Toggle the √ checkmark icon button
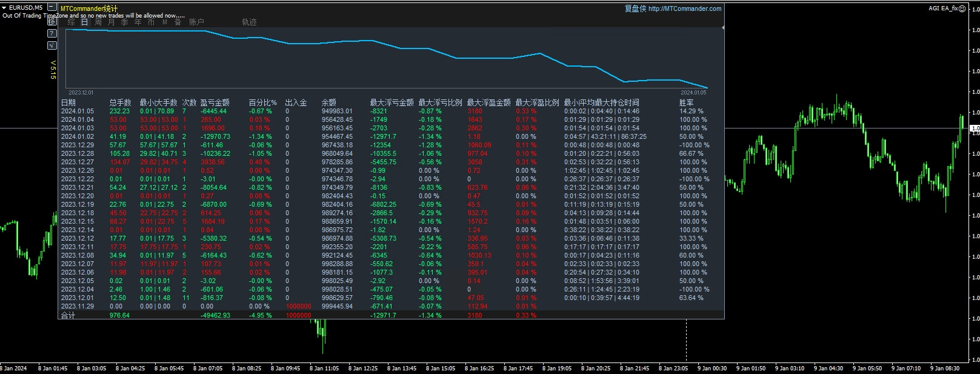Screen dimensions: 980x374 (52, 45)
